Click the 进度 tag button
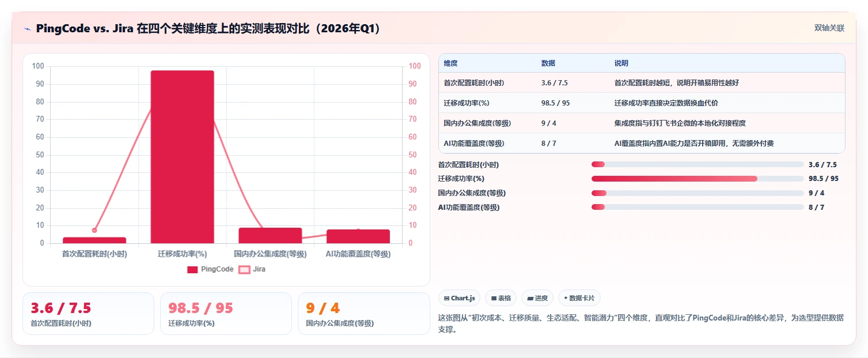The image size is (868, 358). coord(537,298)
